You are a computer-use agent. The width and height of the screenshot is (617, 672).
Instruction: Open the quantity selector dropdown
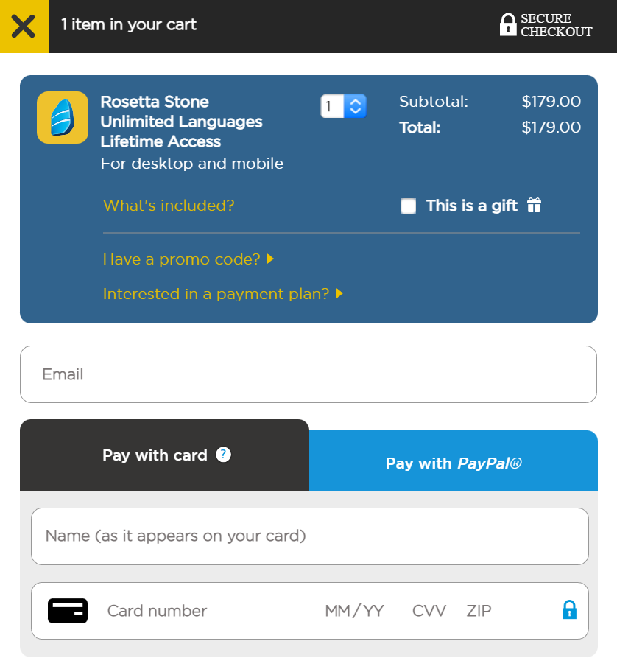[344, 106]
